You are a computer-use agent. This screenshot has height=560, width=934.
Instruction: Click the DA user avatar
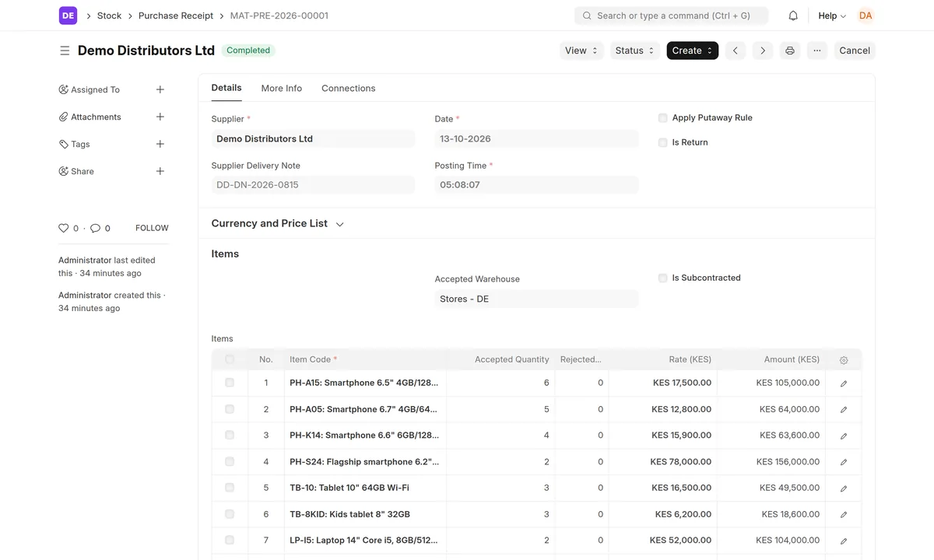coord(866,16)
